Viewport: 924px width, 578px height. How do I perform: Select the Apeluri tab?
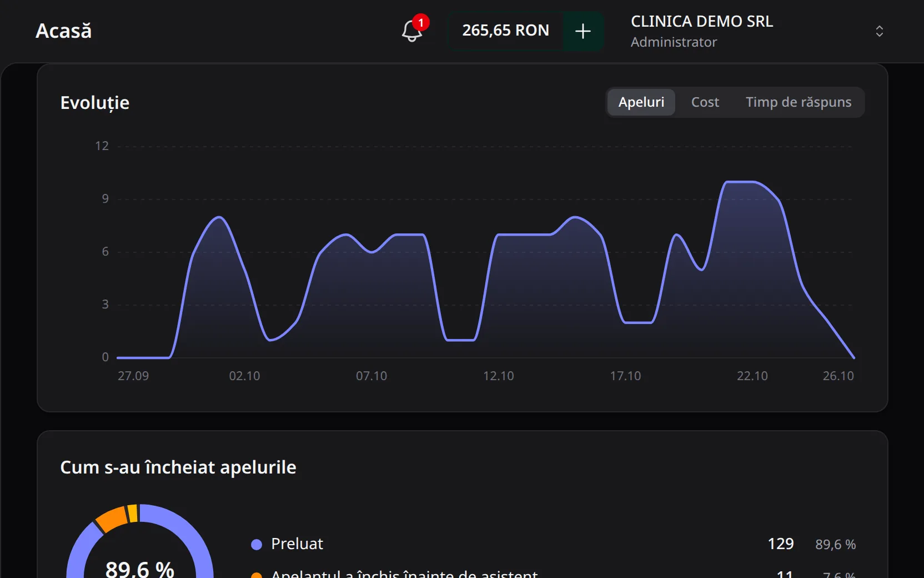(641, 102)
